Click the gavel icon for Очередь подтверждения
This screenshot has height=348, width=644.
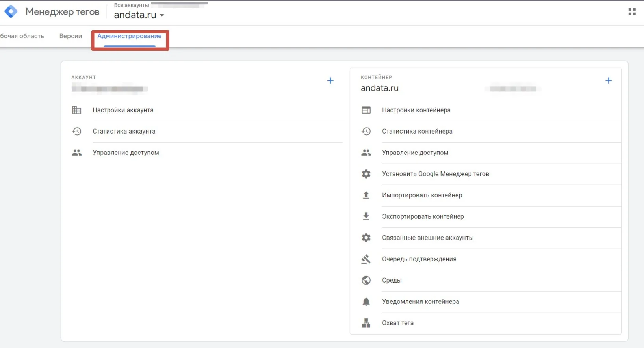pos(366,259)
